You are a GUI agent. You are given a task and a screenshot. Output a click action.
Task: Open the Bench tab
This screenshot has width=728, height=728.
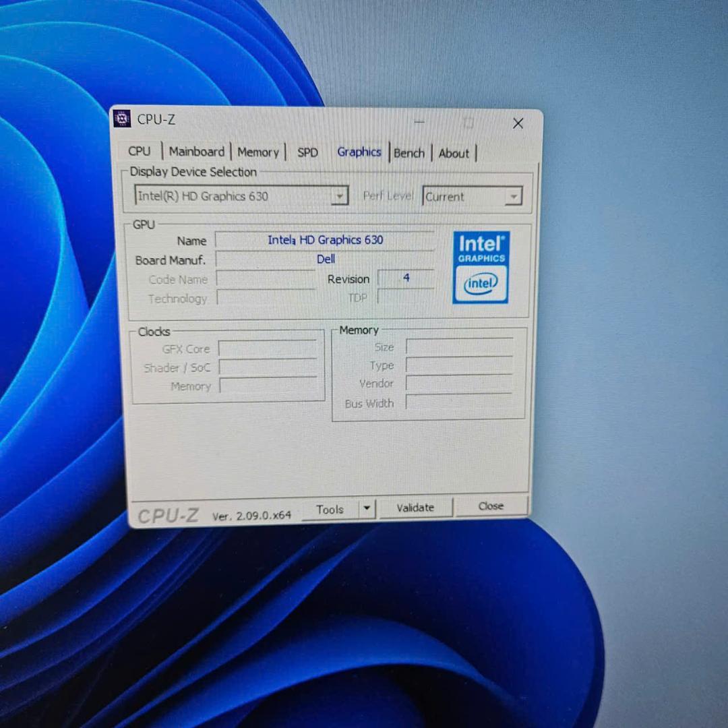(409, 153)
